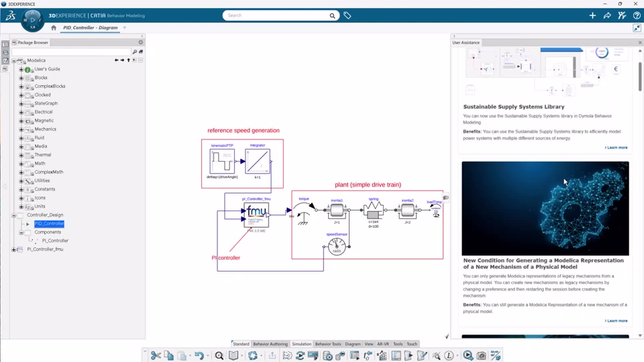The image size is (644, 362).
Task: Click the speedSensor component in diagram
Action: pyautogui.click(x=337, y=247)
